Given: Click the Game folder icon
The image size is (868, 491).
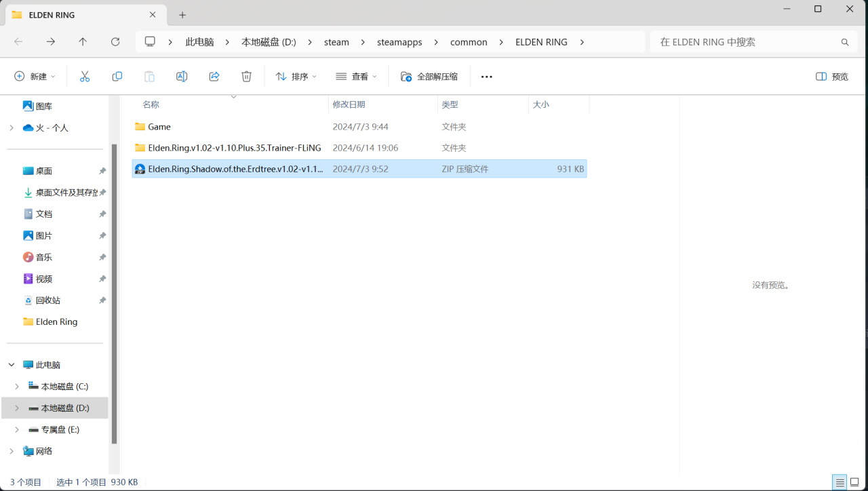Looking at the screenshot, I should [140, 127].
